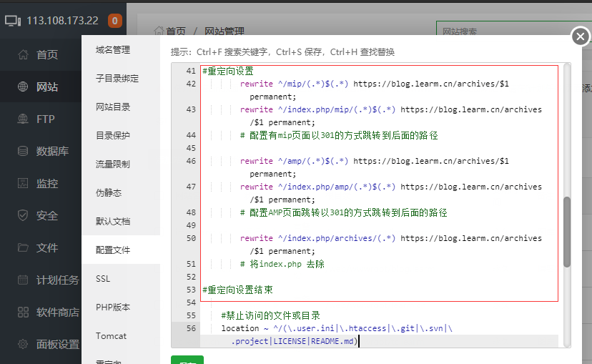Click the #重定向设置结束 comment line
This screenshot has height=364, width=592.
237,290
